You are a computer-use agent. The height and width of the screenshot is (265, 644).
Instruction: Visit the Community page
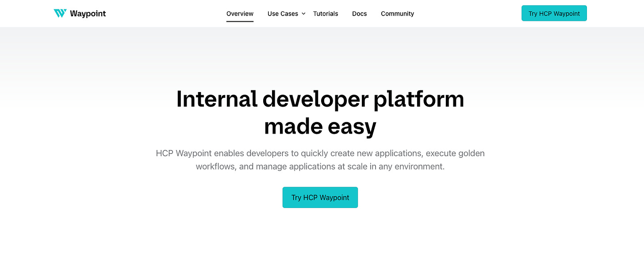coord(397,14)
